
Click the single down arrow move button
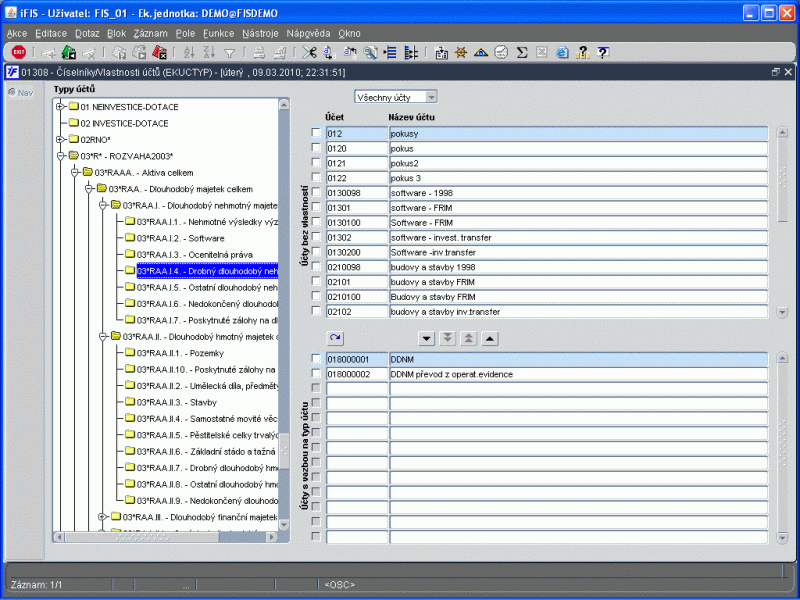427,339
